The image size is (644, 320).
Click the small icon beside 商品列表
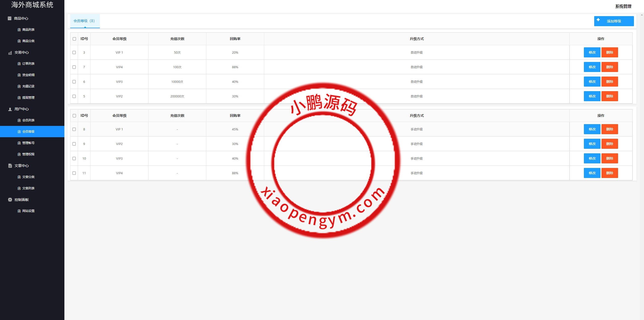[19, 29]
